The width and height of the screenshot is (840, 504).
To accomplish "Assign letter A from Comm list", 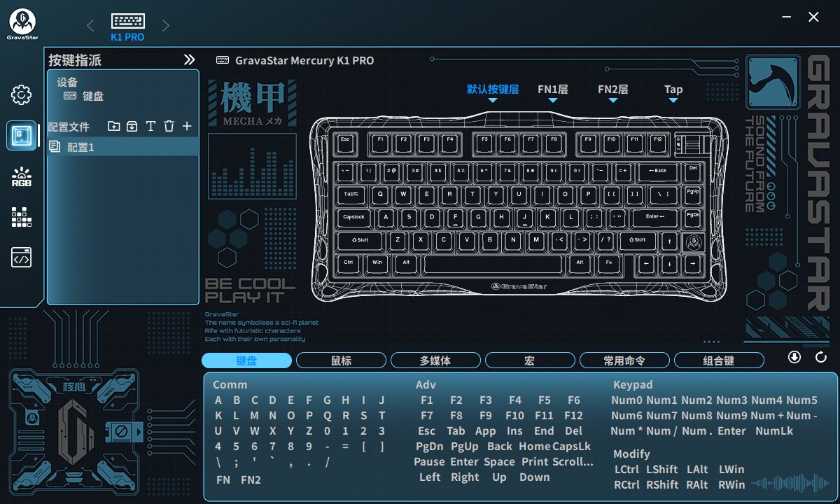I will 218,400.
